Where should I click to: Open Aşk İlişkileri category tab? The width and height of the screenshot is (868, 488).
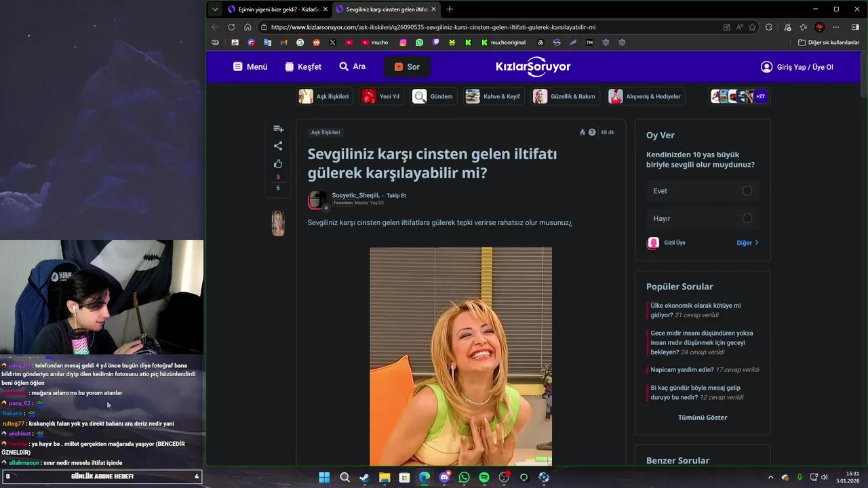click(324, 96)
